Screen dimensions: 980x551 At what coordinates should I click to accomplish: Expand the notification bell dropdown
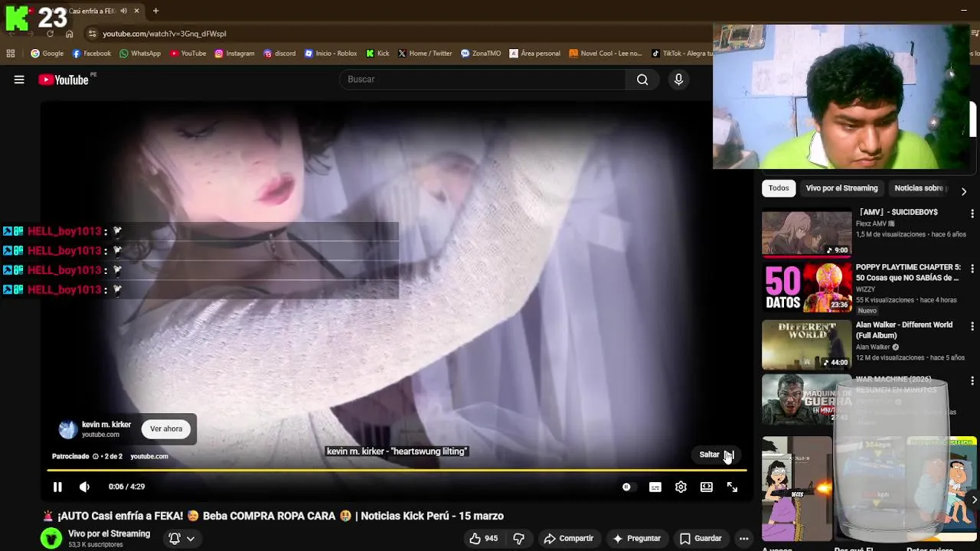point(181,539)
